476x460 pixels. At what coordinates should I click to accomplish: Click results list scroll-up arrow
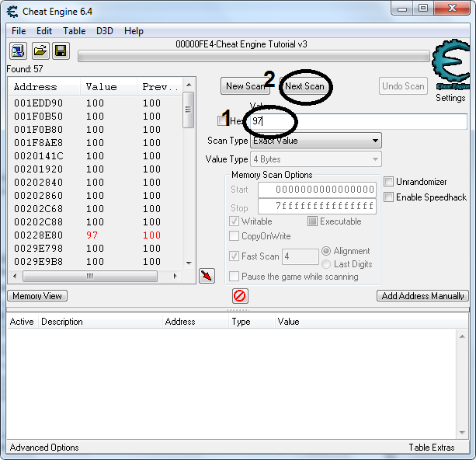189,85
